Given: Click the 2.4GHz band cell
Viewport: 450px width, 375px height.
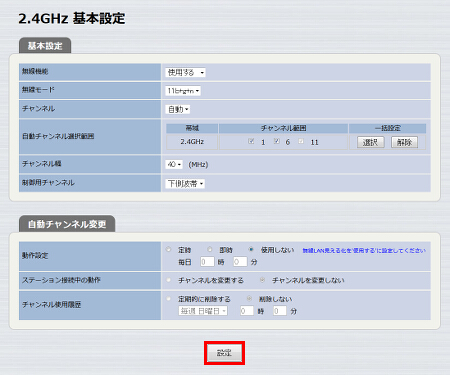Looking at the screenshot, I should pos(192,142).
